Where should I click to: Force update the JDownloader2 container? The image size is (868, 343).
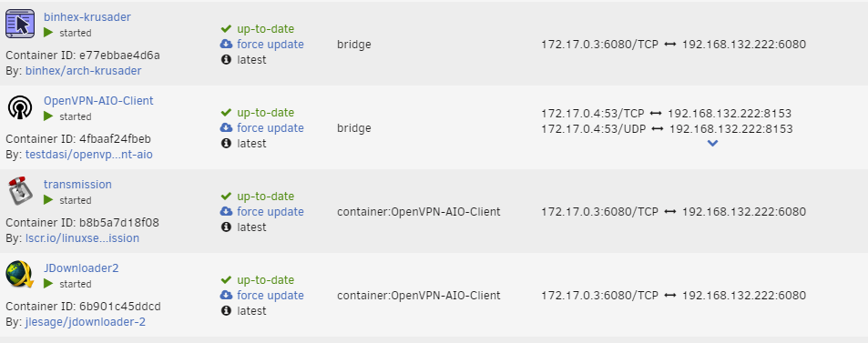tap(271, 296)
